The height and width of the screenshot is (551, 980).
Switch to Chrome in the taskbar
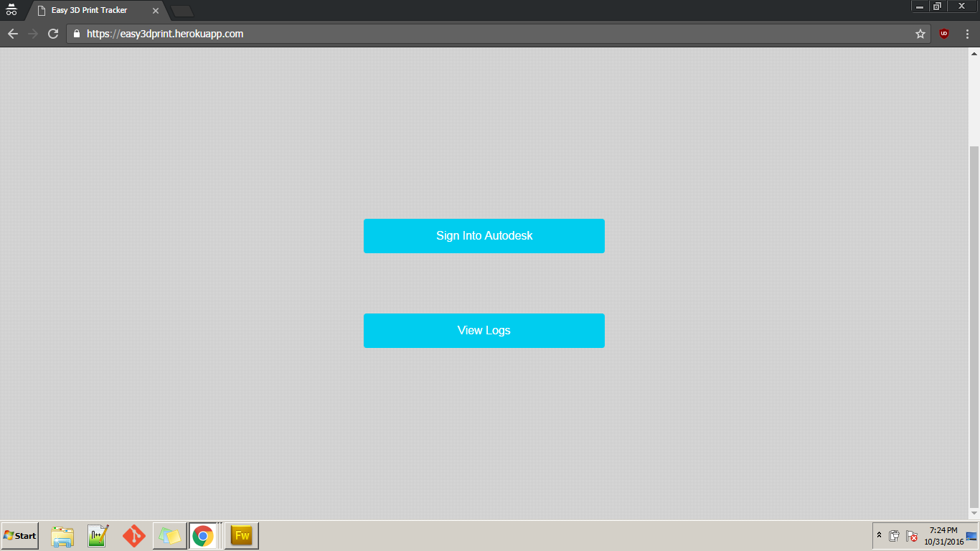203,536
